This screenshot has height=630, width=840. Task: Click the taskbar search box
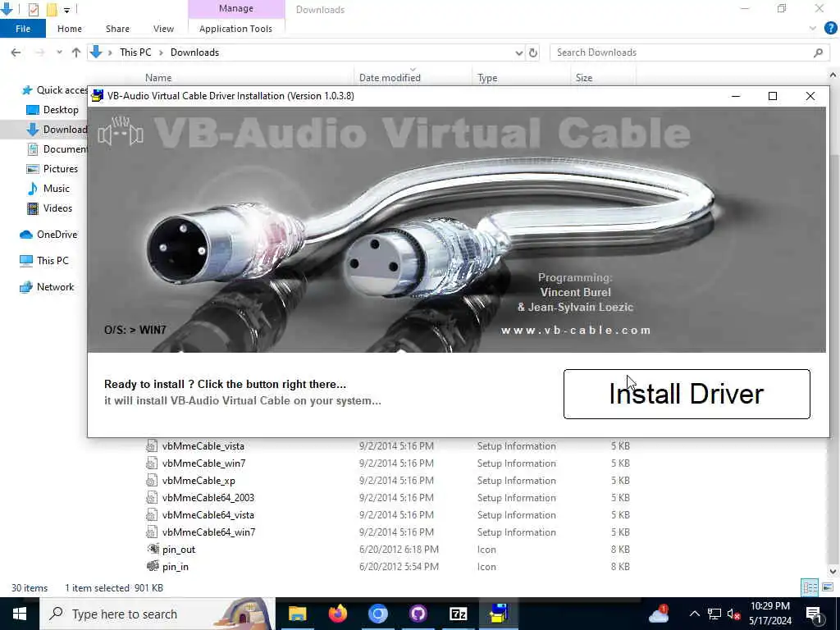[x=157, y=614]
